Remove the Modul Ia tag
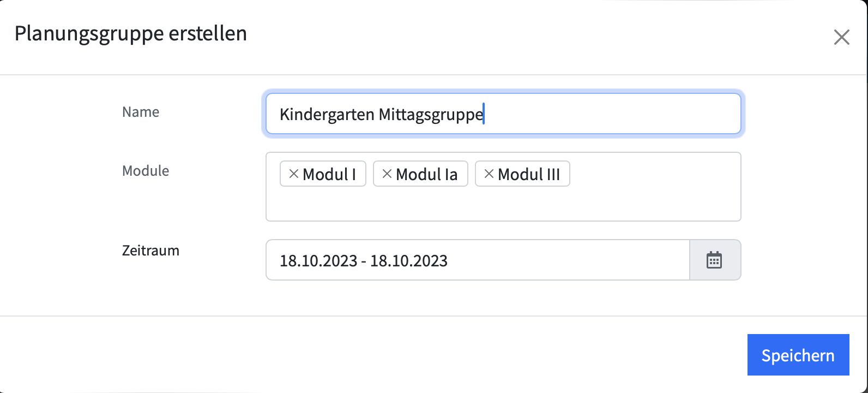868x393 pixels. click(387, 174)
